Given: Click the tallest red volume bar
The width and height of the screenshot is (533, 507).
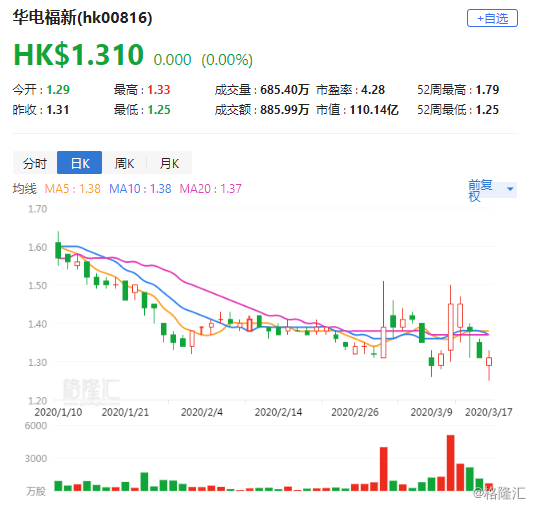Looking at the screenshot, I should [451, 463].
